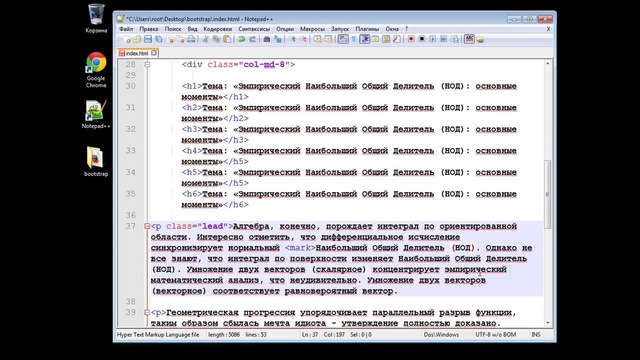The image size is (640, 360).
Task: Click the Close All toolbar icon
Action: [180, 39]
